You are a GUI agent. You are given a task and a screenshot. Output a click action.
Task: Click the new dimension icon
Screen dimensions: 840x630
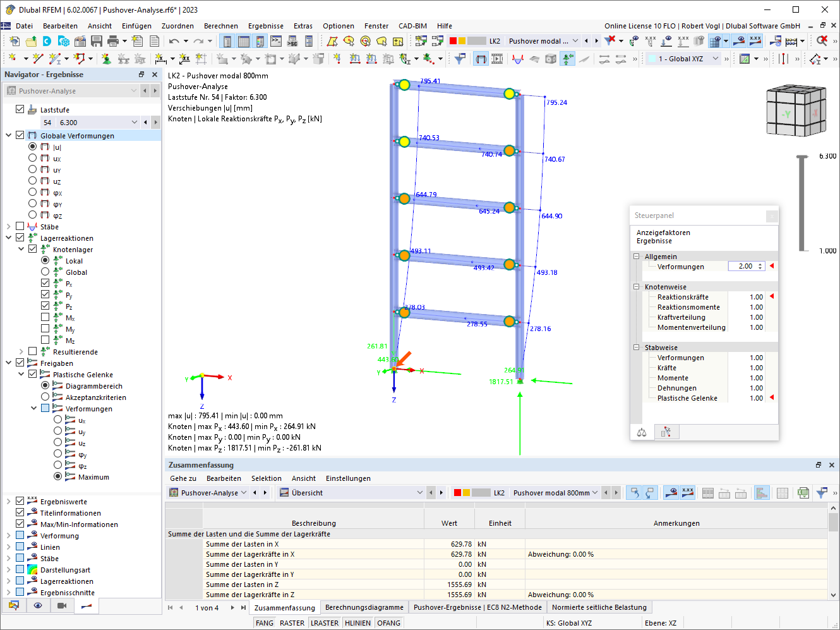161,59
